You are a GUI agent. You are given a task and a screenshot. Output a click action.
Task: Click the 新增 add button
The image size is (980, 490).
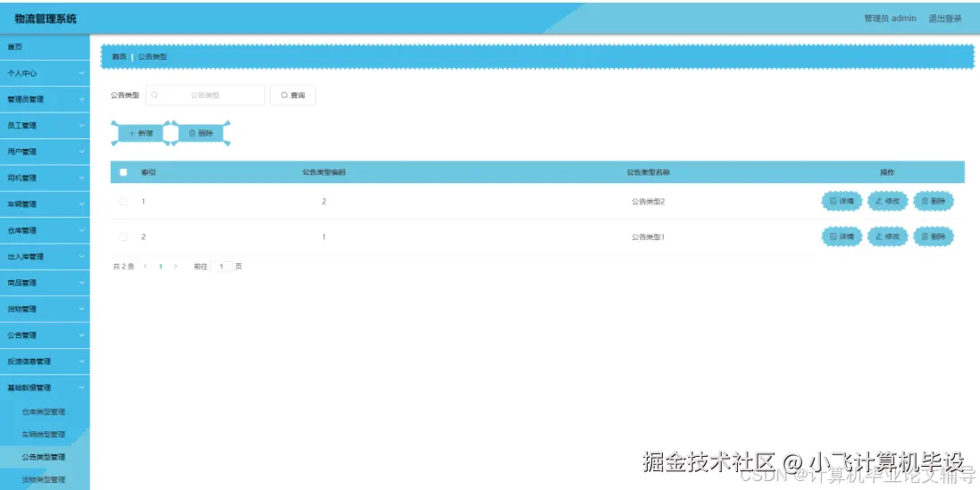tap(140, 133)
